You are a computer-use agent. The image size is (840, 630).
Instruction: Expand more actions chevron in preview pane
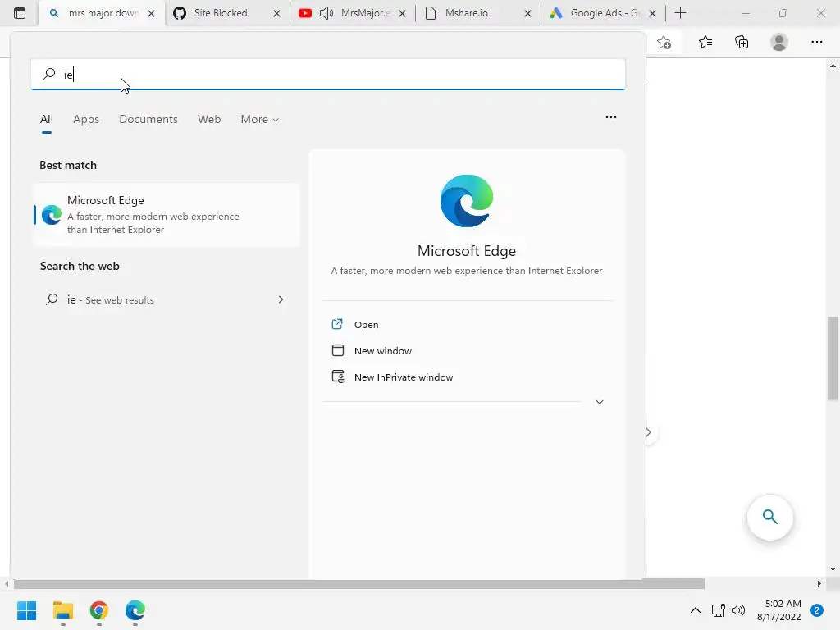pyautogui.click(x=600, y=402)
